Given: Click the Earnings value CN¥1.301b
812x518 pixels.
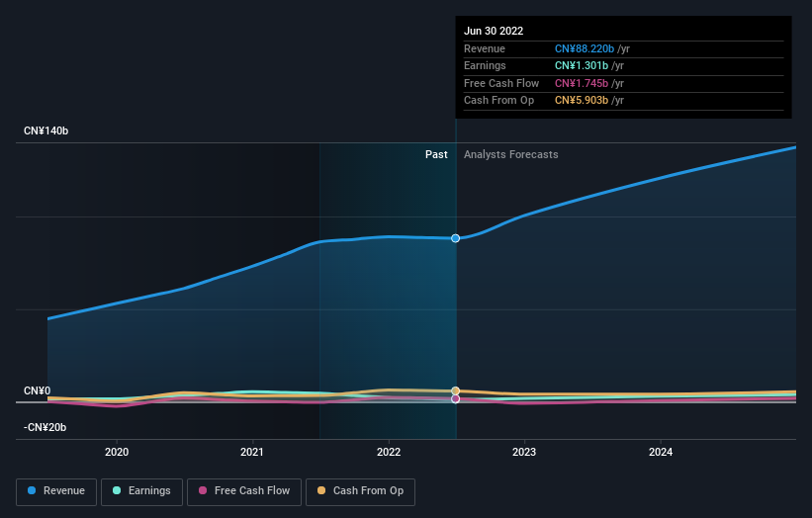Looking at the screenshot, I should [582, 65].
